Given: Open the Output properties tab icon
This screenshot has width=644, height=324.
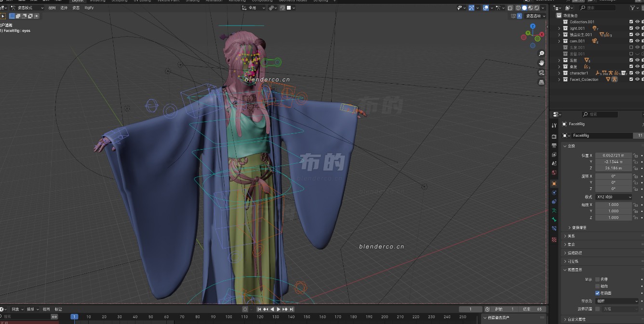Looking at the screenshot, I should point(554,146).
